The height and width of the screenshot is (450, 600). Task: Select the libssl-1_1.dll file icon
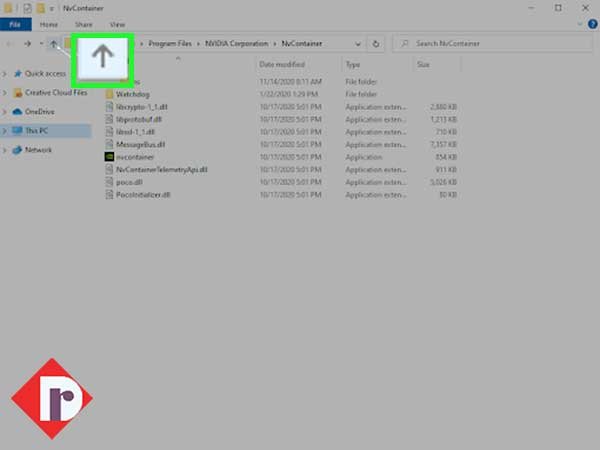tap(109, 132)
